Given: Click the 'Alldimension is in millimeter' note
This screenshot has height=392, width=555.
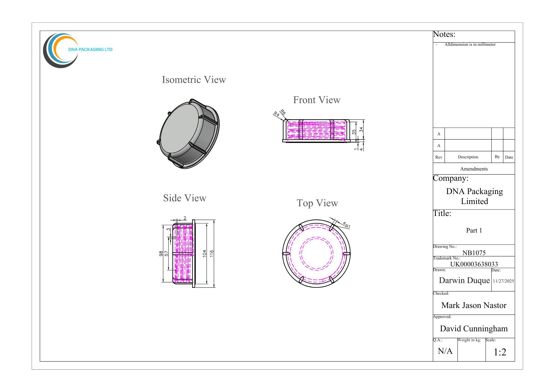Looking at the screenshot, I should 470,44.
